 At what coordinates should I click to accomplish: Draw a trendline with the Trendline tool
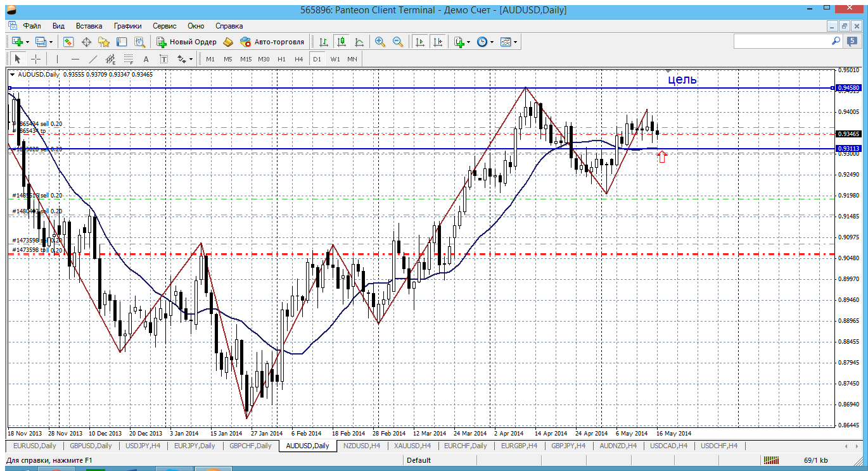click(93, 59)
